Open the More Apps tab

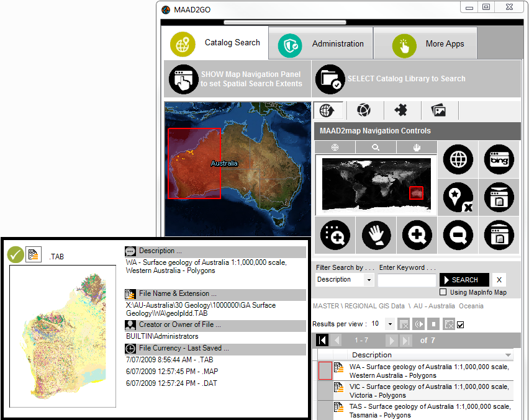tap(426, 43)
